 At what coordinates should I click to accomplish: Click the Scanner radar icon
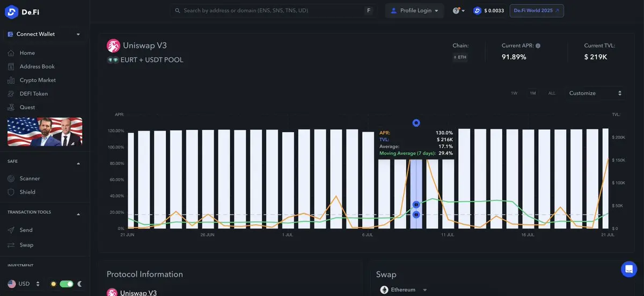click(11, 178)
